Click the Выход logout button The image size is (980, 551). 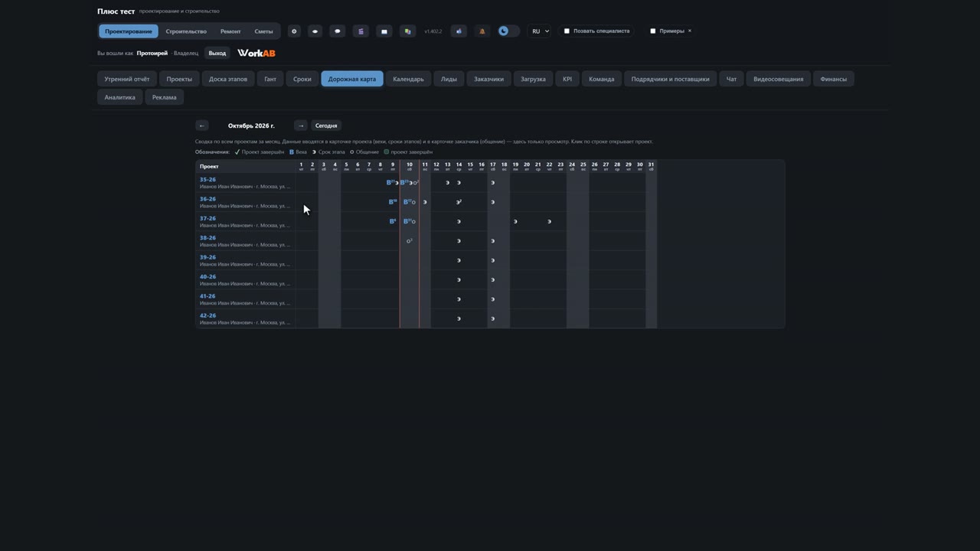pyautogui.click(x=217, y=53)
